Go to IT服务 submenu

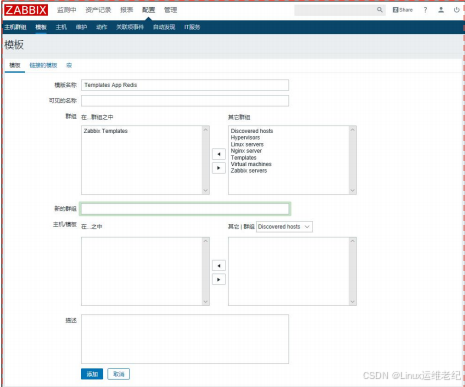click(192, 27)
